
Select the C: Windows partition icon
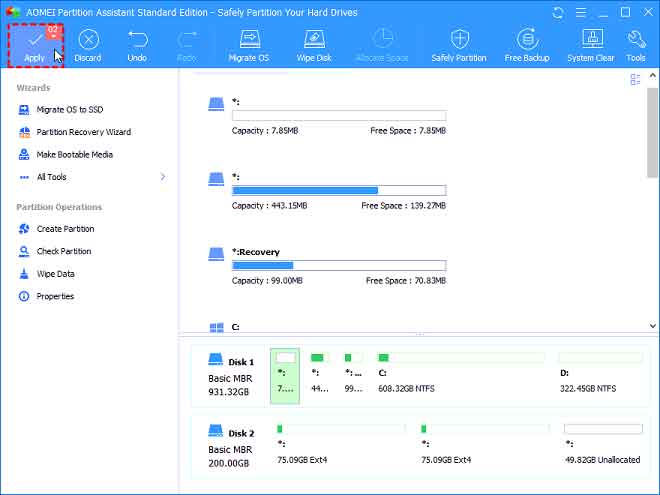click(x=216, y=327)
